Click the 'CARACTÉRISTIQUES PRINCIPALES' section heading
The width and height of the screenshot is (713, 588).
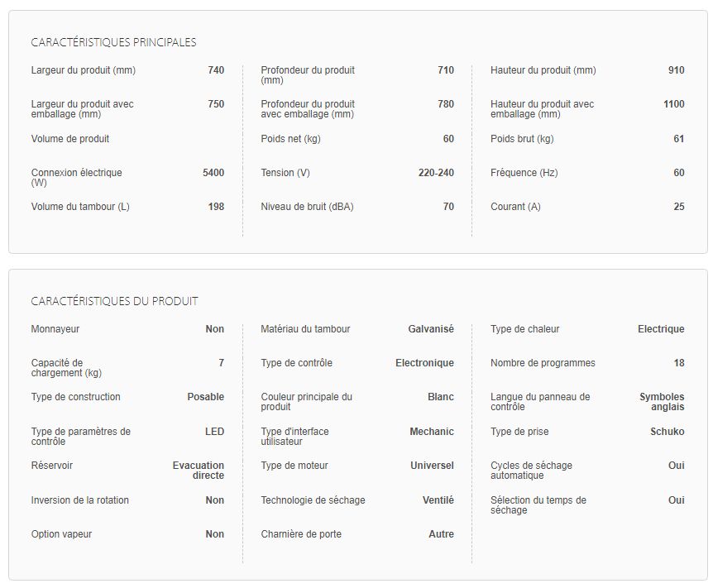pos(113,42)
